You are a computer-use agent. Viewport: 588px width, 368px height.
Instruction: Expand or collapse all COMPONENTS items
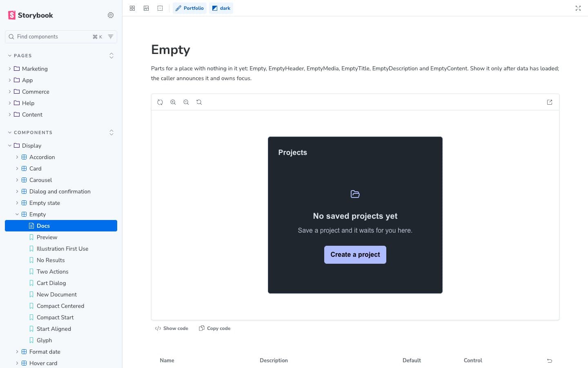click(111, 132)
